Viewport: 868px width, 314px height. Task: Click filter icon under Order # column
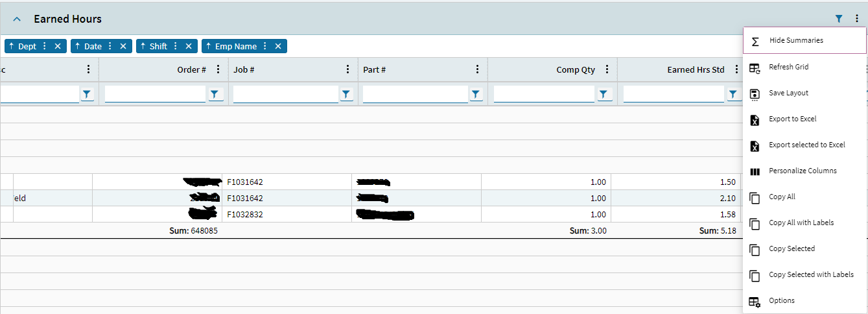pyautogui.click(x=217, y=95)
